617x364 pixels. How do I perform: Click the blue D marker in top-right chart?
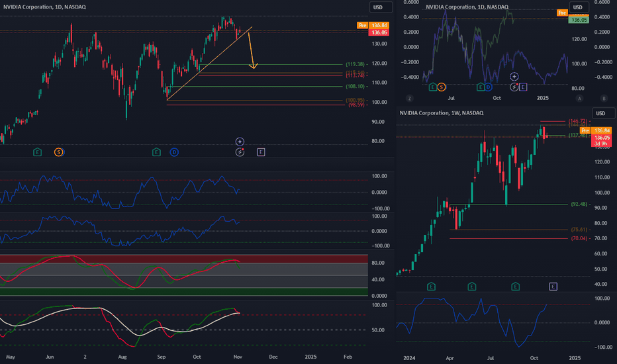tap(489, 87)
